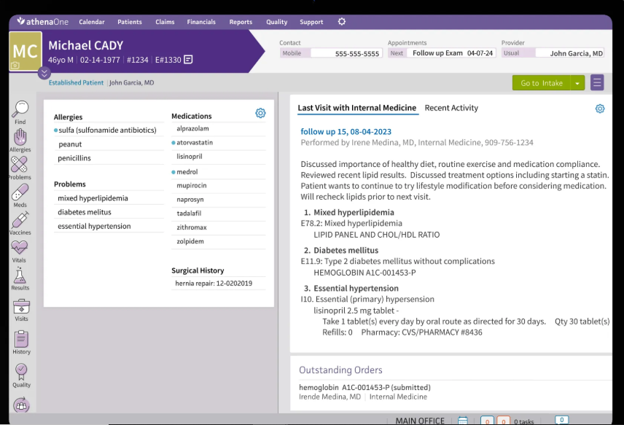Open the Claims menu
624x425 pixels.
point(165,22)
